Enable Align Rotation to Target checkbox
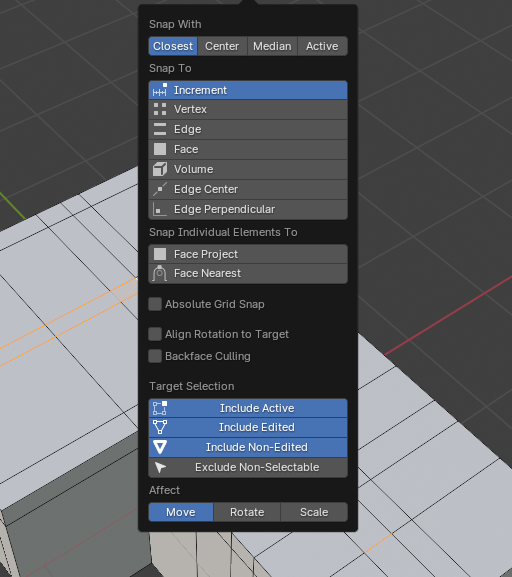Viewport: 512px width, 577px height. pos(155,334)
